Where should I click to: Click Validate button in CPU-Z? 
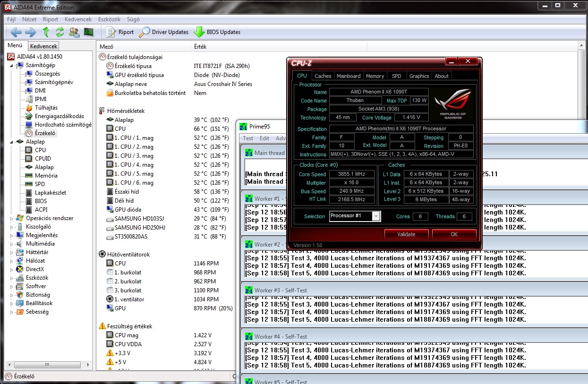coord(406,234)
